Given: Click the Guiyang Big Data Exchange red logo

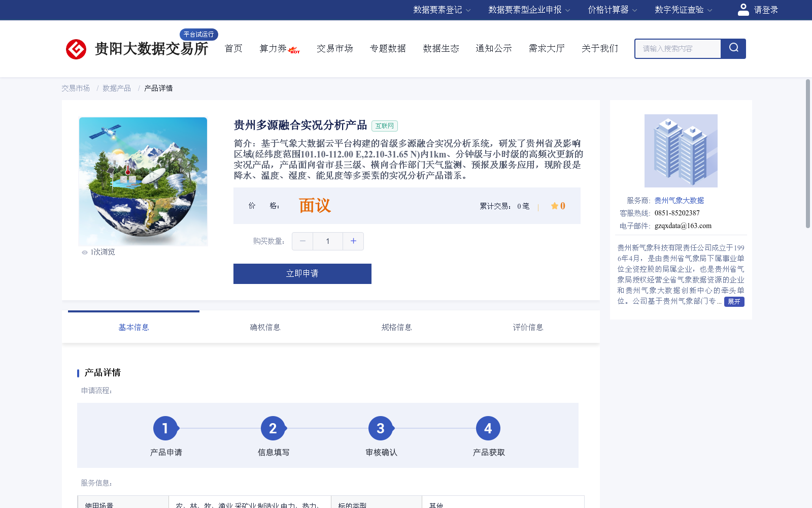Looking at the screenshot, I should click(x=76, y=49).
